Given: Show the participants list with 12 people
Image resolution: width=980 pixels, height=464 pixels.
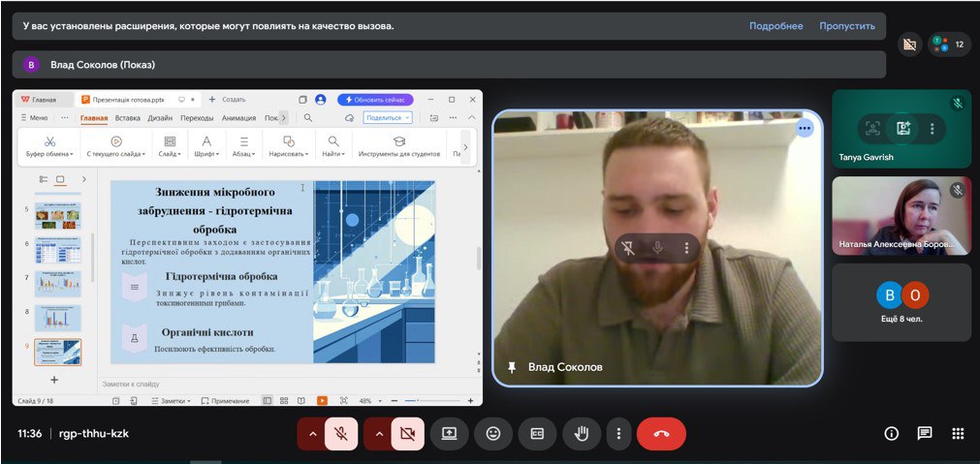Looking at the screenshot, I should [x=948, y=45].
